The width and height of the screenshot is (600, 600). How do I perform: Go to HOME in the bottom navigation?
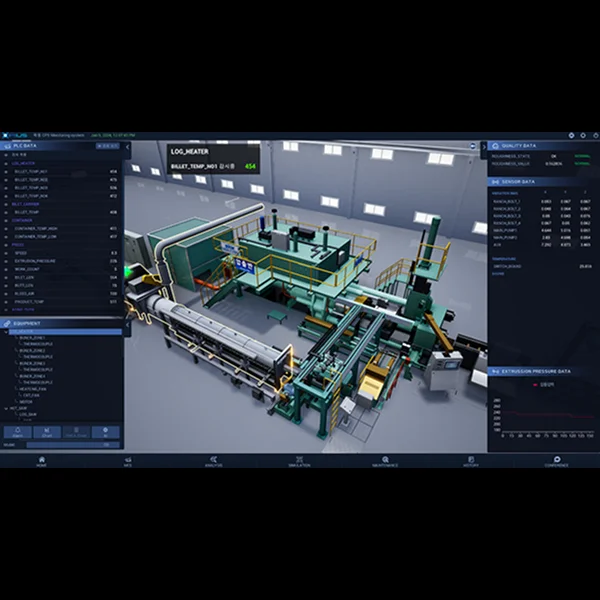click(42, 461)
